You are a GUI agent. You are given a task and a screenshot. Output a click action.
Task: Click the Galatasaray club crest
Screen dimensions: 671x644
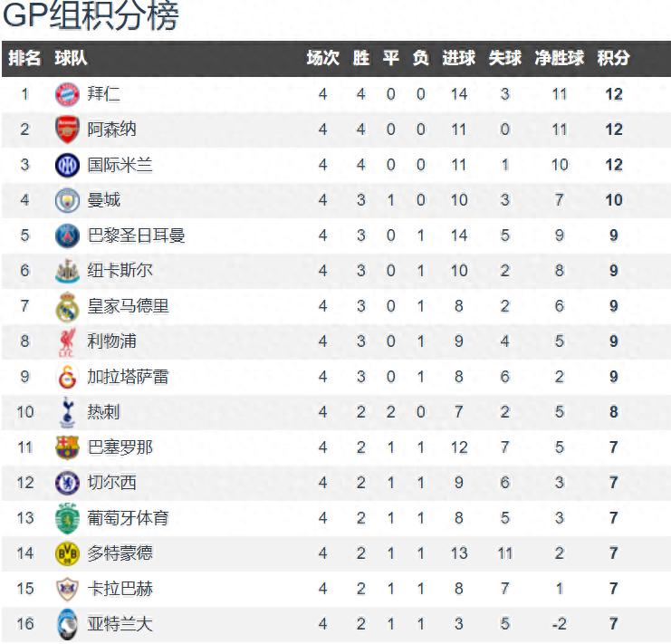[68, 377]
